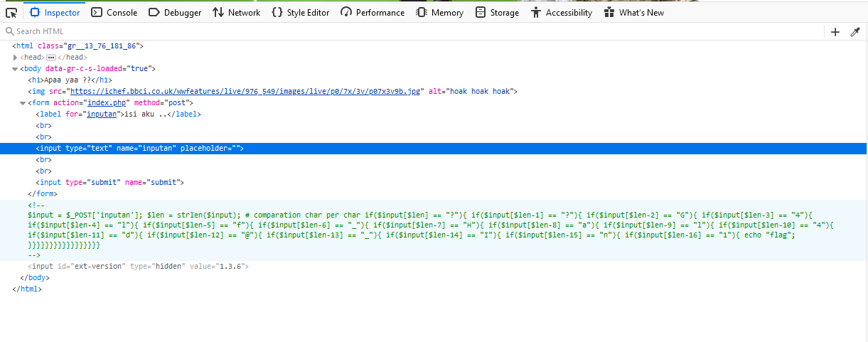Collapse the form element
868x342 pixels.
23,102
